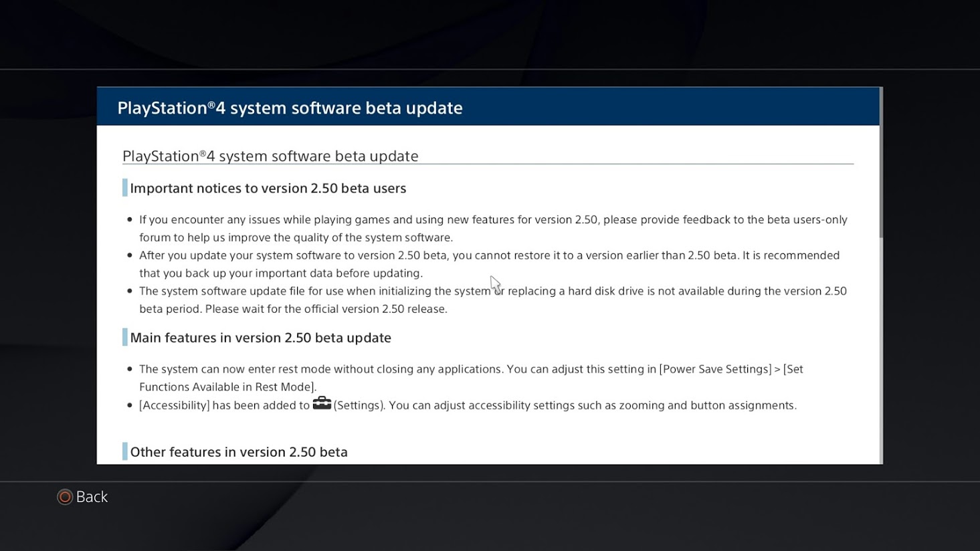
Task: Click the '[Power Save Settings]' text
Action: tap(715, 369)
